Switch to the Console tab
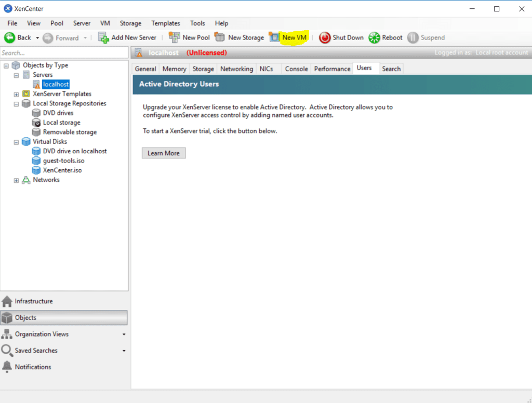Screen dimensions: 532x403 pos(296,68)
